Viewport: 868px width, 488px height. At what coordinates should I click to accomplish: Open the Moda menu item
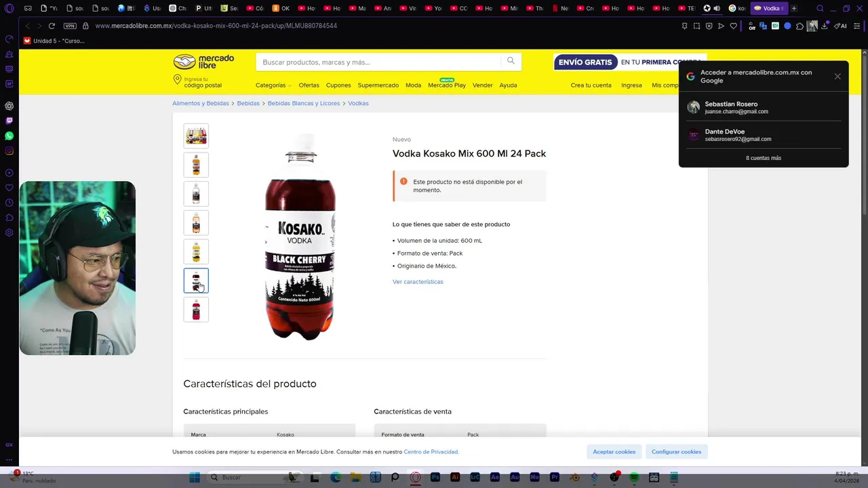pyautogui.click(x=414, y=85)
